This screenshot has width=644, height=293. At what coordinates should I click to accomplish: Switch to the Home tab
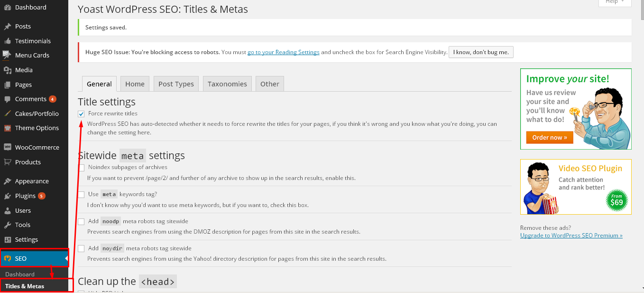pyautogui.click(x=135, y=84)
